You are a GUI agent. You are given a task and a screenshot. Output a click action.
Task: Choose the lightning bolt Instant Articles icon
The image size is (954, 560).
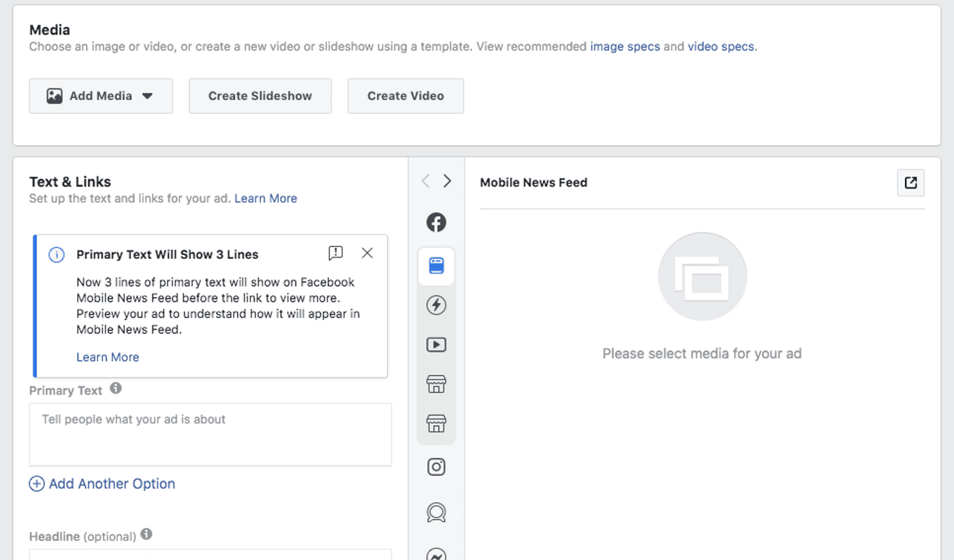436,305
